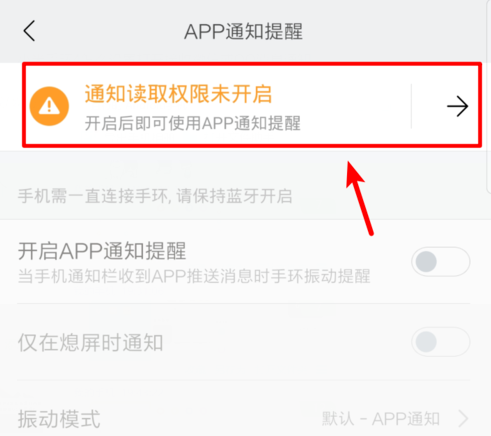This screenshot has height=436, width=491.
Task: Click the scroll indicator on right edge
Action: tap(489, 97)
